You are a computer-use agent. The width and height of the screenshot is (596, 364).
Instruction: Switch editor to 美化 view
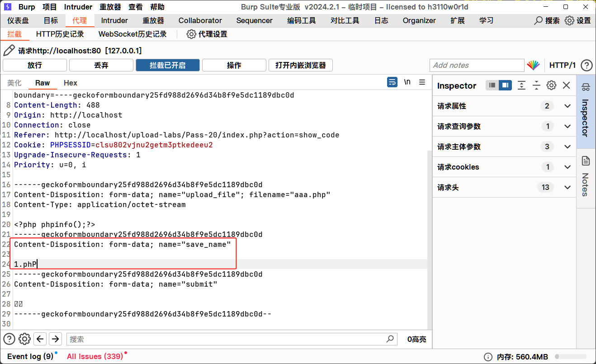point(14,83)
